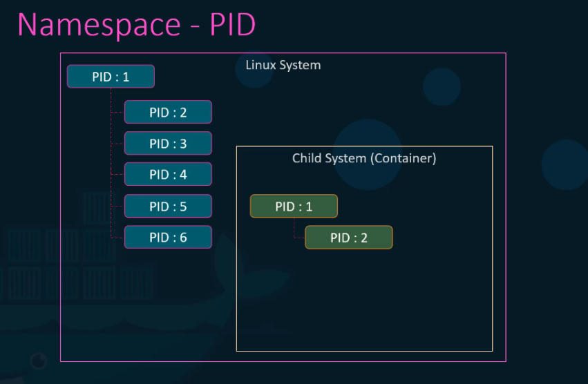Click the blue 'PID : 1' box
This screenshot has height=384, width=588.
(111, 77)
